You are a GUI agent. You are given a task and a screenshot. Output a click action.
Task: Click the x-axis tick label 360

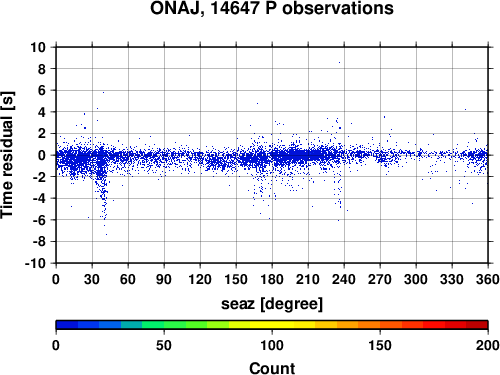tap(488, 279)
